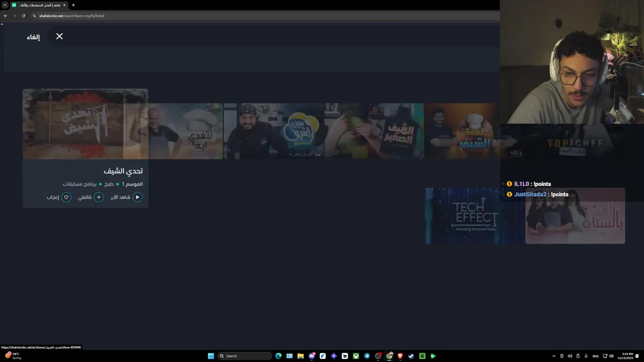Open Xbox app from taskbar

pos(356,356)
